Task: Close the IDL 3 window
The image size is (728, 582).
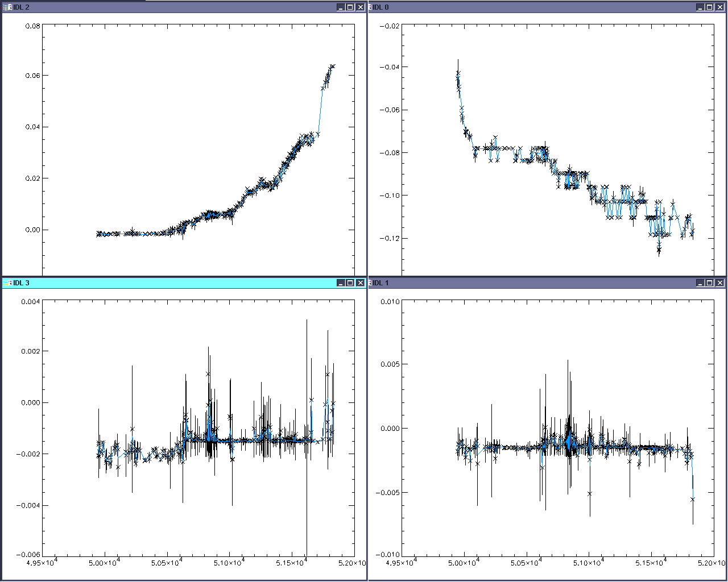Action: (x=360, y=283)
